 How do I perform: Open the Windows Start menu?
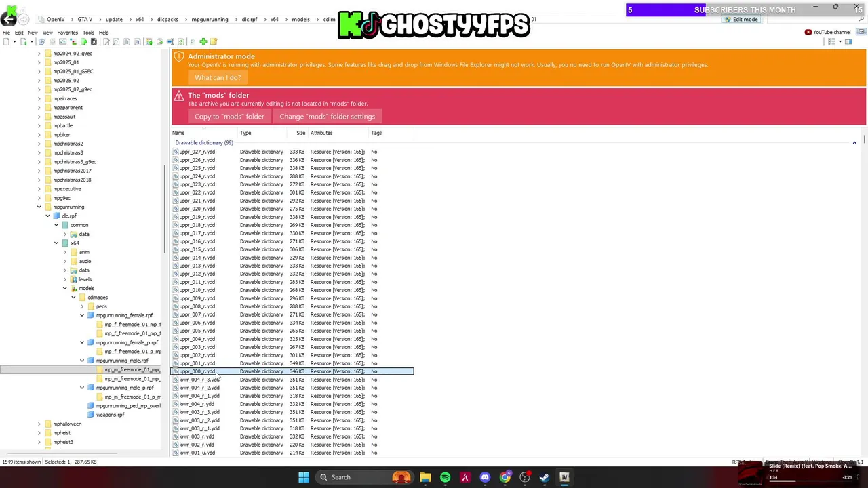pos(304,477)
